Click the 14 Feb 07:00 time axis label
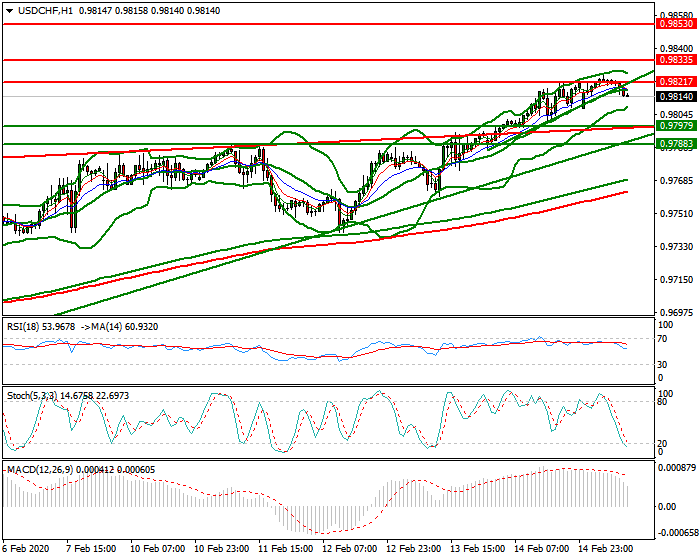Viewport: 700px width, 560px height. [542, 548]
